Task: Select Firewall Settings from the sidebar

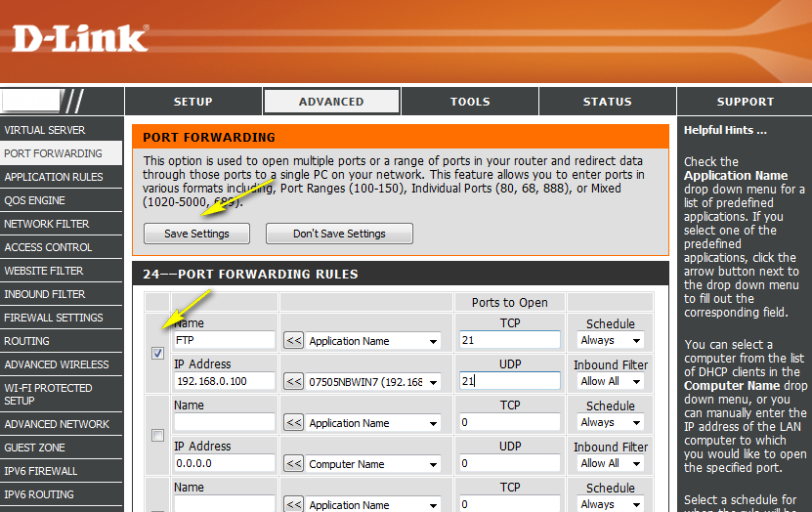Action: coord(54,318)
